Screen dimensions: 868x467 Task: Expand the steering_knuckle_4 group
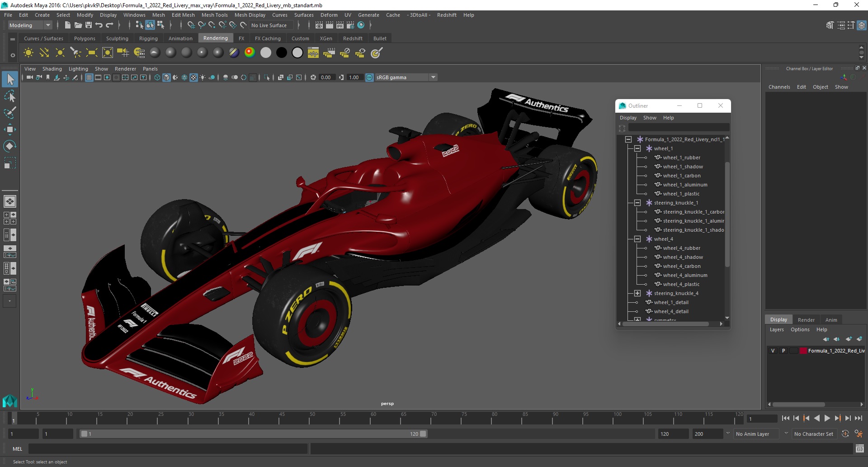point(637,293)
